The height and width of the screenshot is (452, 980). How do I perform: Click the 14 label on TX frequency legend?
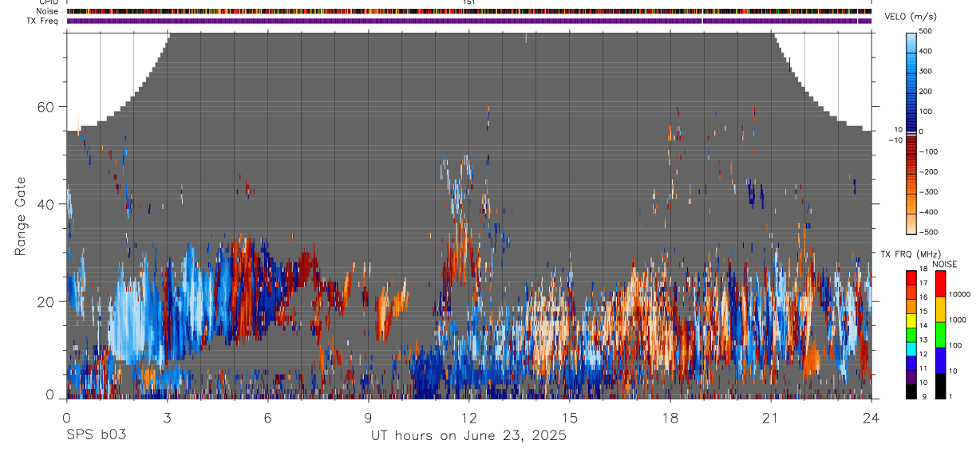[923, 325]
